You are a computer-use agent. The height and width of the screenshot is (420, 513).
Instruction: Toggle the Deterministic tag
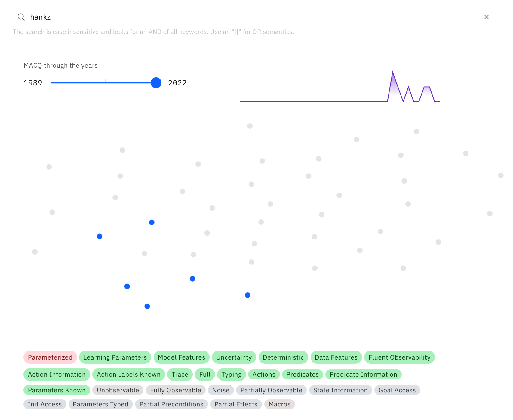click(x=283, y=357)
